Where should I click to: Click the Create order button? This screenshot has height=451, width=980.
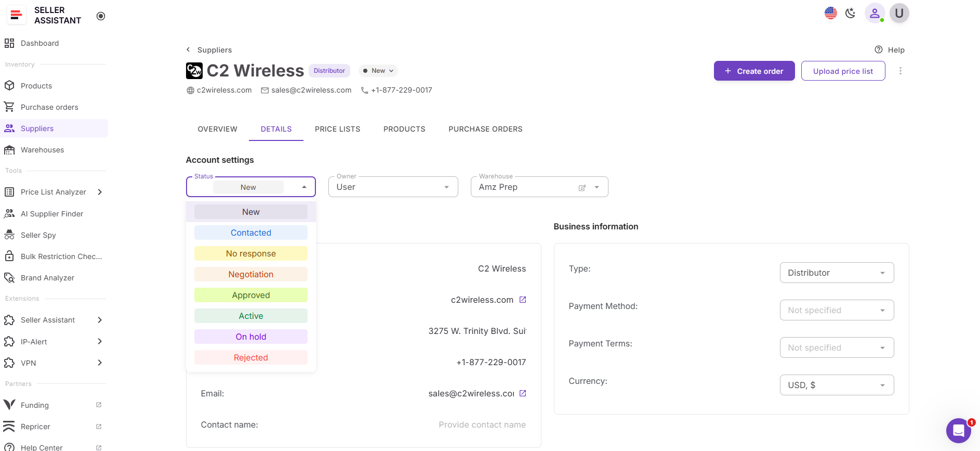coord(753,71)
